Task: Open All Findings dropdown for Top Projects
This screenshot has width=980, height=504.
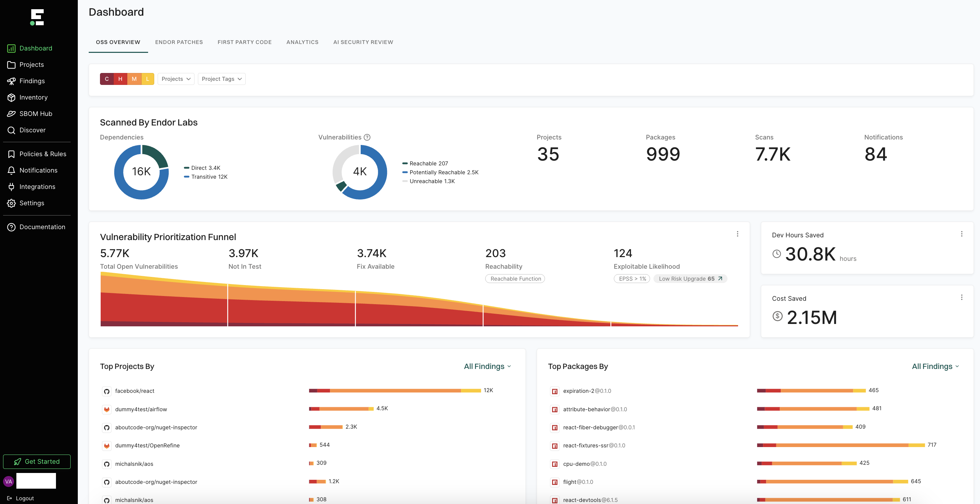Action: point(487,366)
